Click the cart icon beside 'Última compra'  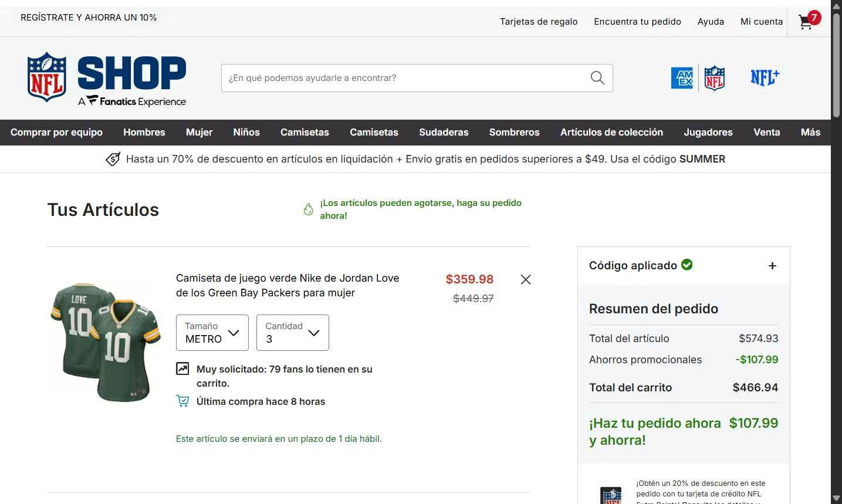182,401
